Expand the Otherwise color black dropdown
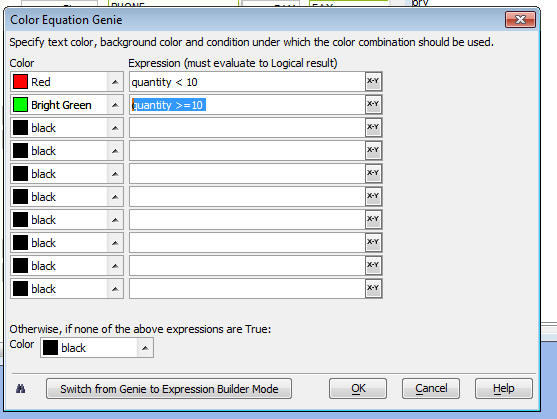This screenshot has width=557, height=419. coord(145,348)
